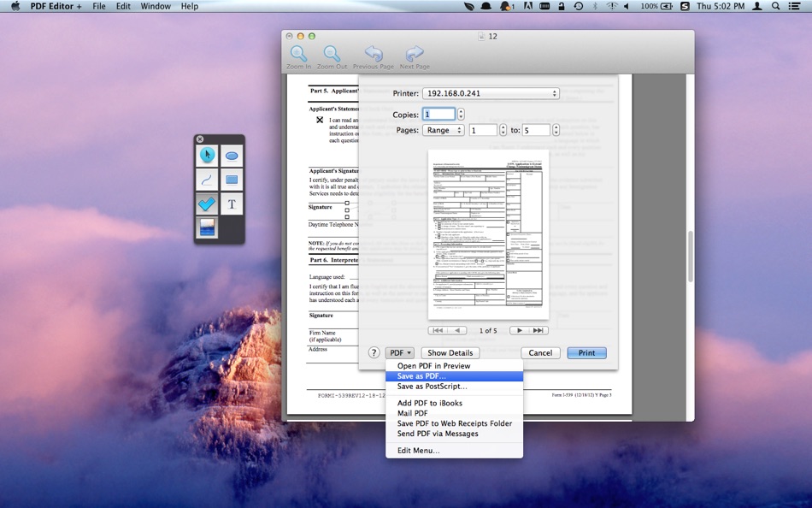Screen dimensions: 812x508
Task: Click the volume icon in menu bar
Action: click(626, 6)
